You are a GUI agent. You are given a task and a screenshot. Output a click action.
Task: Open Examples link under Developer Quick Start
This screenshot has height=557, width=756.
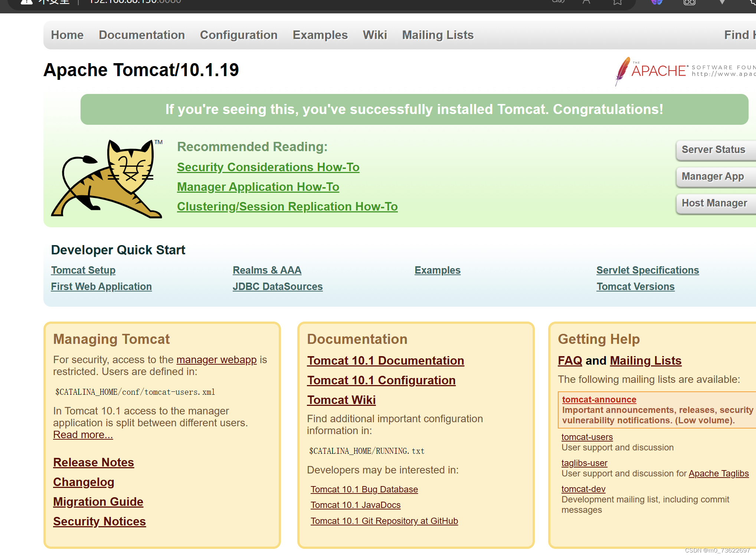pyautogui.click(x=438, y=270)
